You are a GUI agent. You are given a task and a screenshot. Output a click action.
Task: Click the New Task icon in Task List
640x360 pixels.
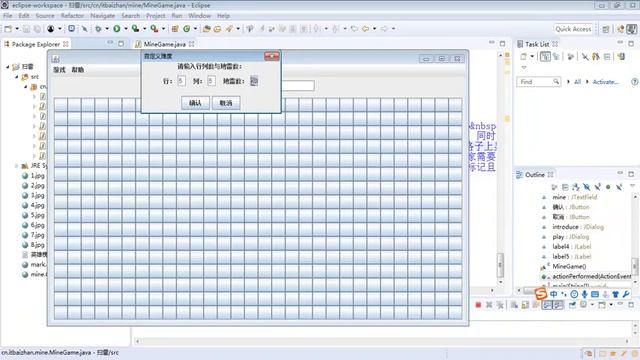coord(524,56)
